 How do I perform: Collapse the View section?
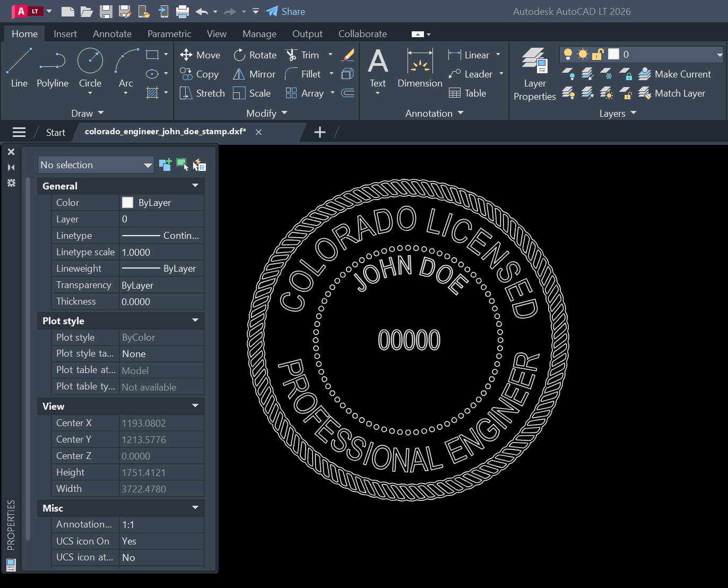(195, 406)
